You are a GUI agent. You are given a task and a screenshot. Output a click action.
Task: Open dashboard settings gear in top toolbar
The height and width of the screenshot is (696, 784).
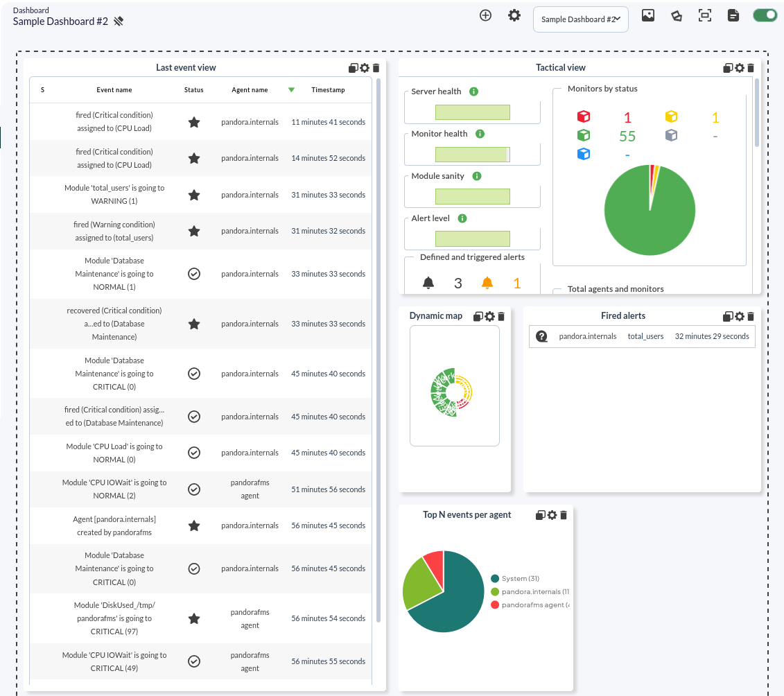click(514, 15)
